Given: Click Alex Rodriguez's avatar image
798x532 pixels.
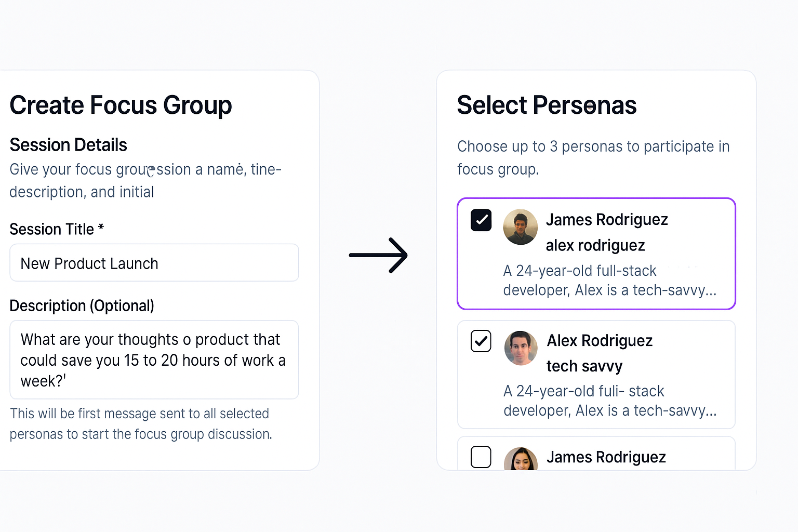Looking at the screenshot, I should pos(520,348).
